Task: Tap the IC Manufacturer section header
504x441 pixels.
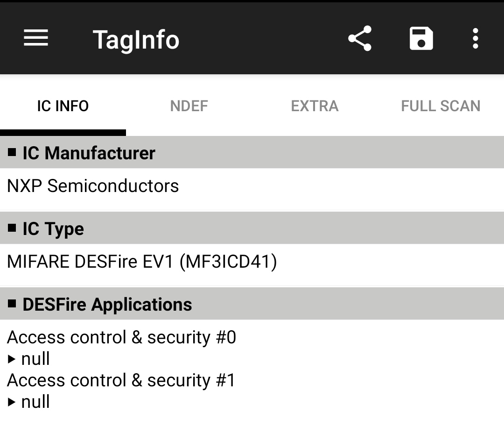Action: point(89,153)
